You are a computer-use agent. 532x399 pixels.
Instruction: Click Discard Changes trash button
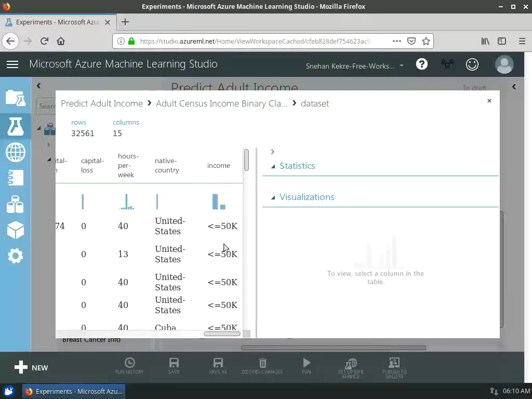[262, 366]
